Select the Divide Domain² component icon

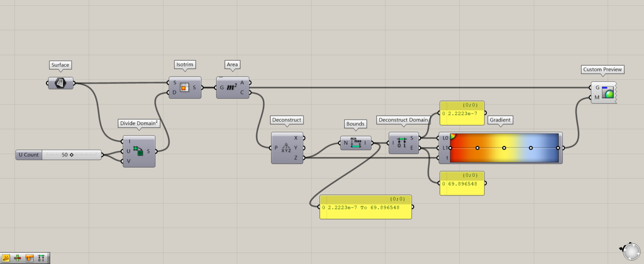tap(138, 151)
